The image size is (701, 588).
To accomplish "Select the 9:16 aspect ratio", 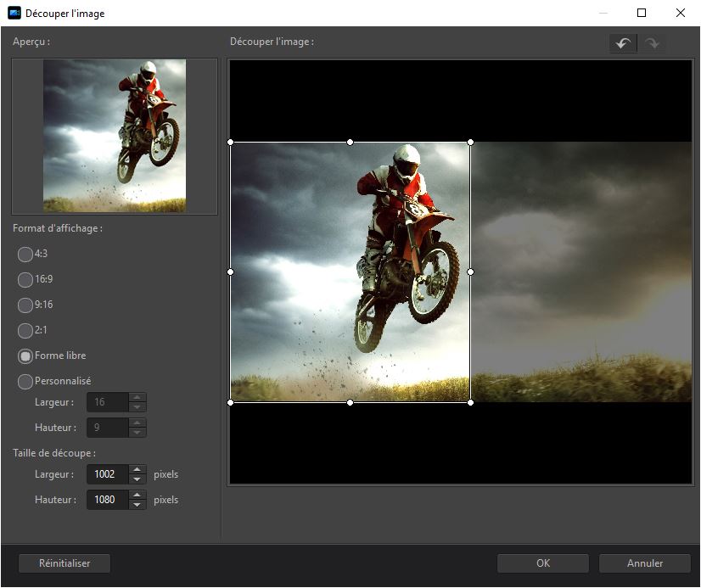I will (x=25, y=305).
